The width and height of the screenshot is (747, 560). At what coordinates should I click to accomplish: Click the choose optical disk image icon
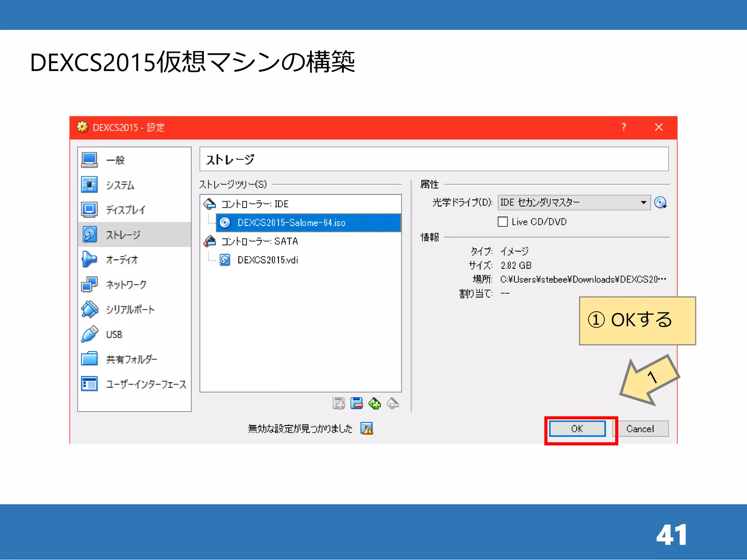pyautogui.click(x=661, y=202)
